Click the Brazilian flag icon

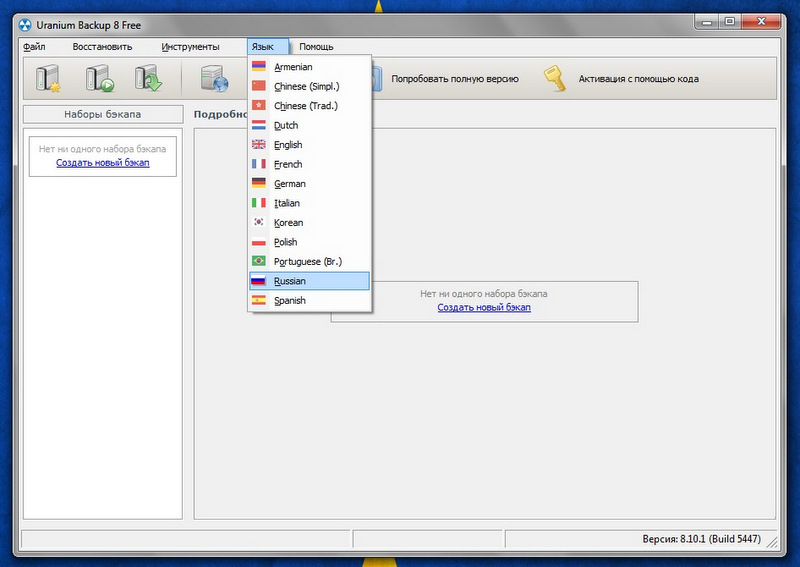pyautogui.click(x=259, y=261)
